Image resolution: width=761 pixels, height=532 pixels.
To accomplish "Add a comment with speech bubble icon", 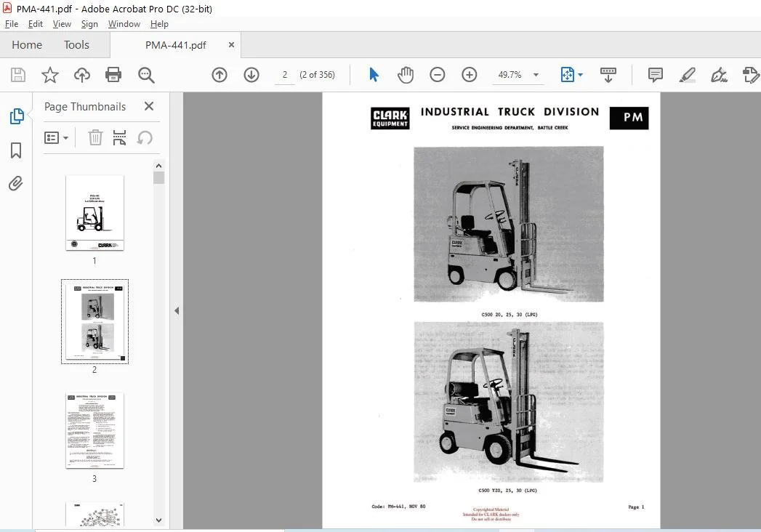I will pos(655,75).
